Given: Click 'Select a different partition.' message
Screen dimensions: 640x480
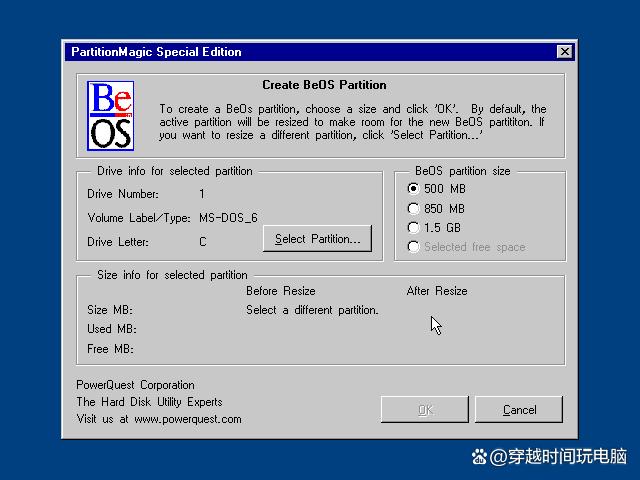Looking at the screenshot, I should 312,310.
